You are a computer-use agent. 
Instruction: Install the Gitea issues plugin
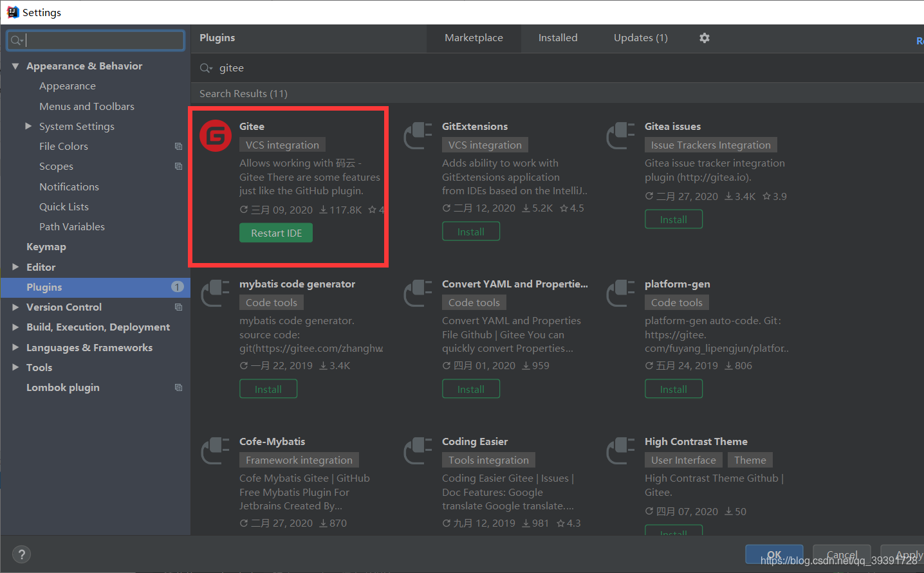tap(674, 219)
